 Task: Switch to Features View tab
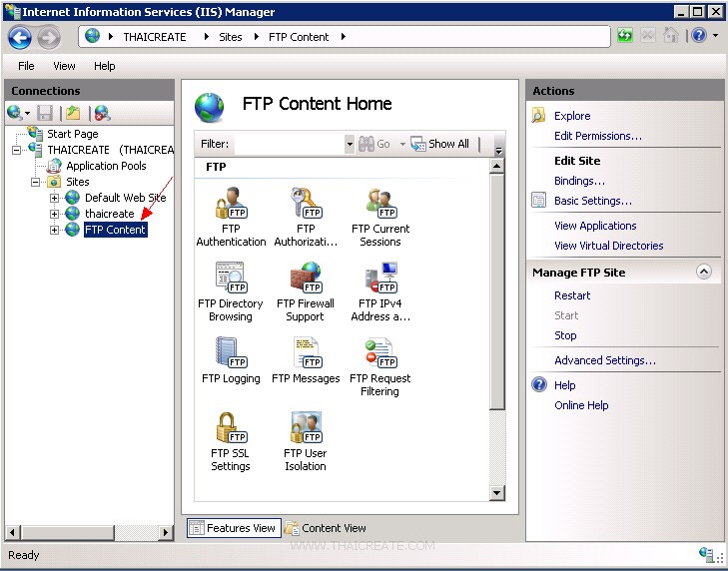(234, 528)
